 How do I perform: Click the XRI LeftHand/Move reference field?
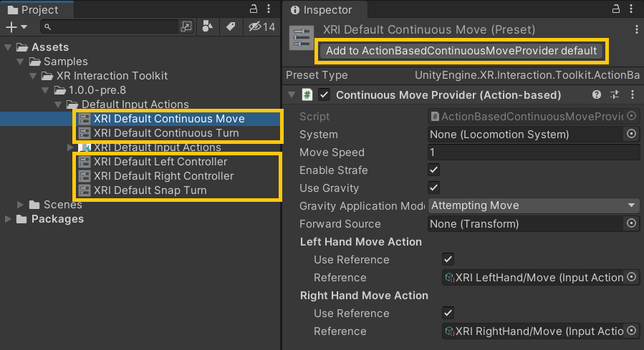(533, 278)
